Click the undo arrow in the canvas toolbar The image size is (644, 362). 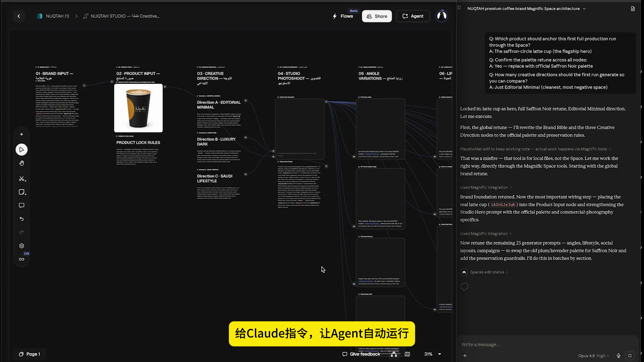(x=21, y=219)
